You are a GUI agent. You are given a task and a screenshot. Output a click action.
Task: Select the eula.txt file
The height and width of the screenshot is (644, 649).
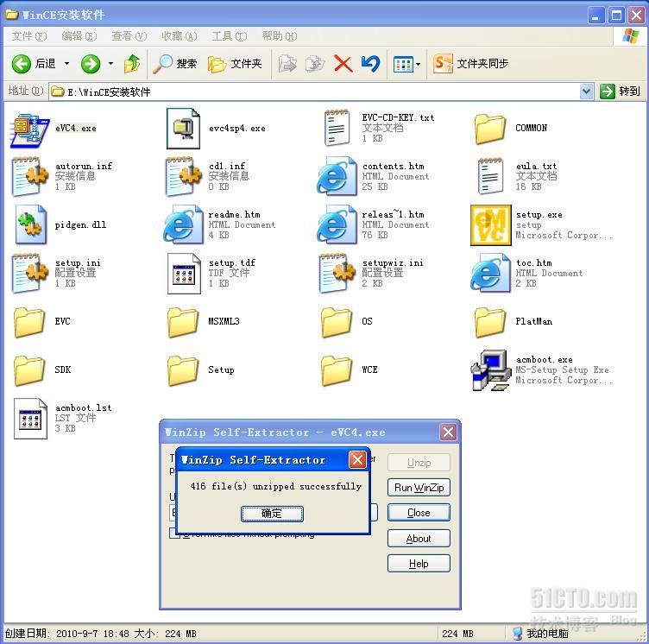tap(490, 176)
